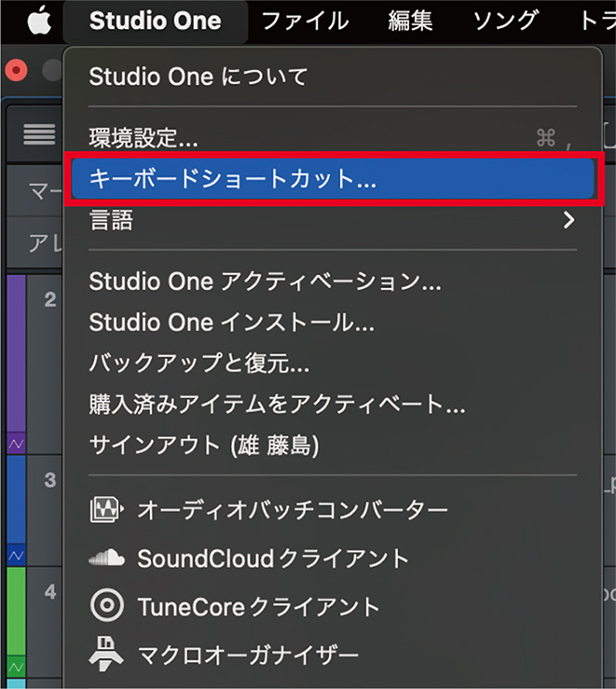Click the blue track 3 color strip
The width and height of the screenshot is (616, 689).
16,500
